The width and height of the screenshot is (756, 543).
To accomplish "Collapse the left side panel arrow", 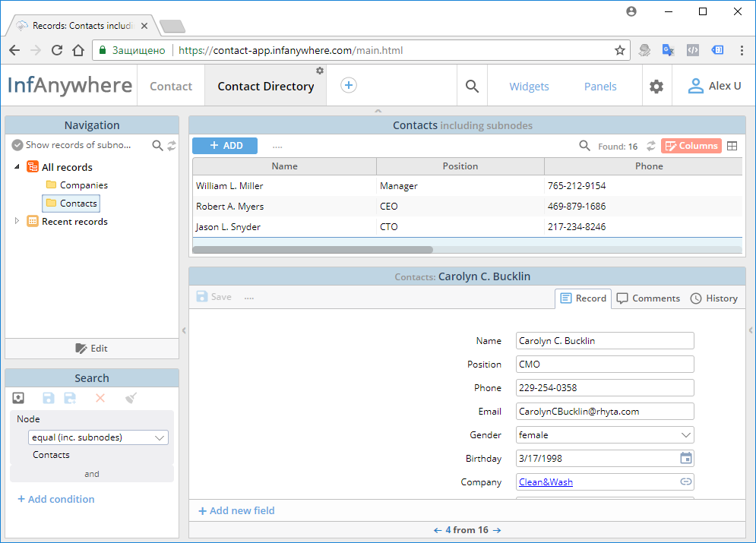I will click(x=184, y=330).
